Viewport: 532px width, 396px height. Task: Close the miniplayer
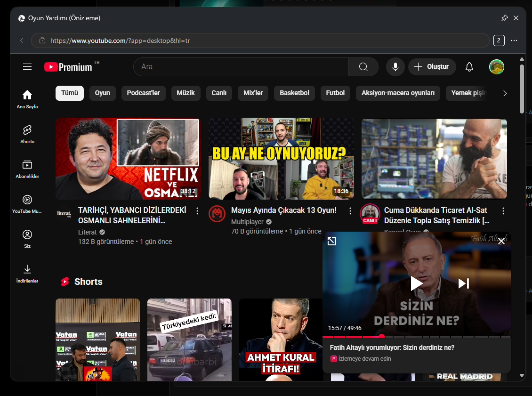coord(501,241)
